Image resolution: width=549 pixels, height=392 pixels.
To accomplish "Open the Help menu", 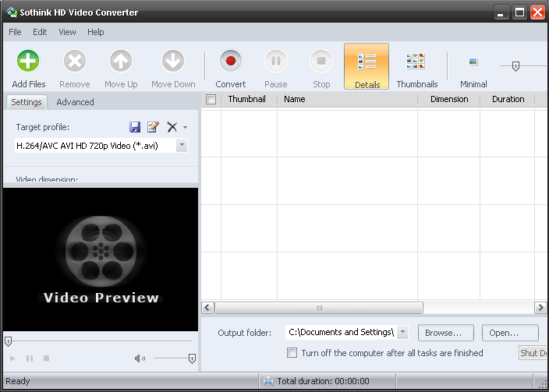I will pyautogui.click(x=96, y=32).
